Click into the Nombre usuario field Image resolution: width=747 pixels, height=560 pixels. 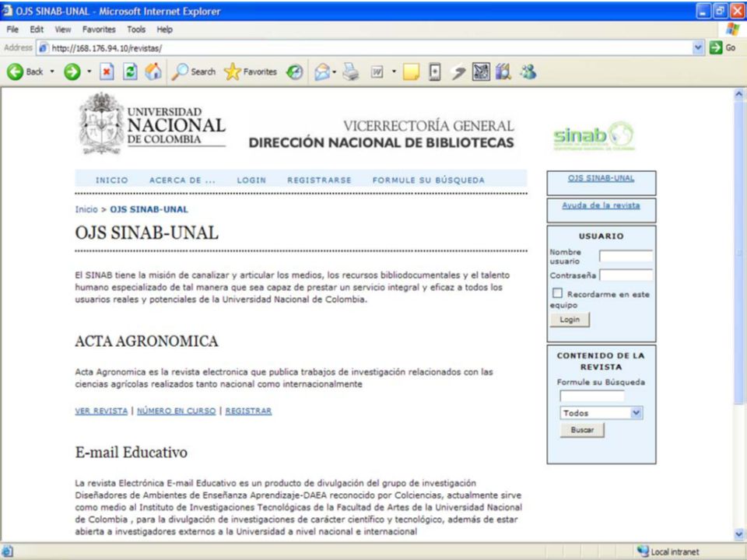click(626, 256)
